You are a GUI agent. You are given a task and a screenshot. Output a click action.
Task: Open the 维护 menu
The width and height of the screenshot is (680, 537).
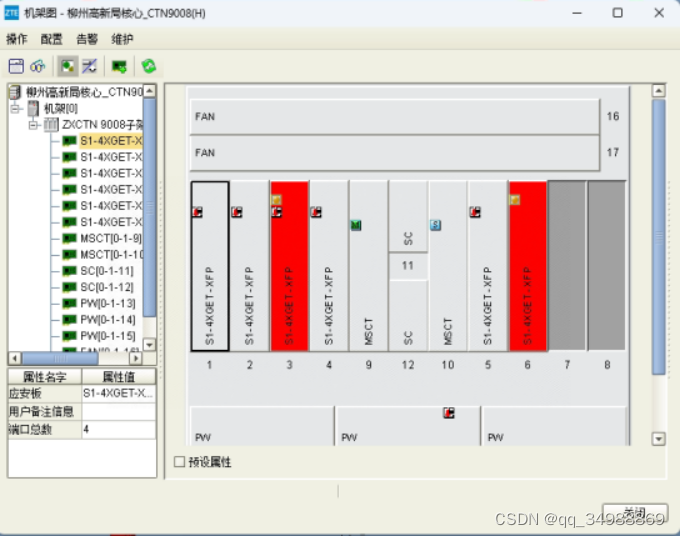[122, 39]
